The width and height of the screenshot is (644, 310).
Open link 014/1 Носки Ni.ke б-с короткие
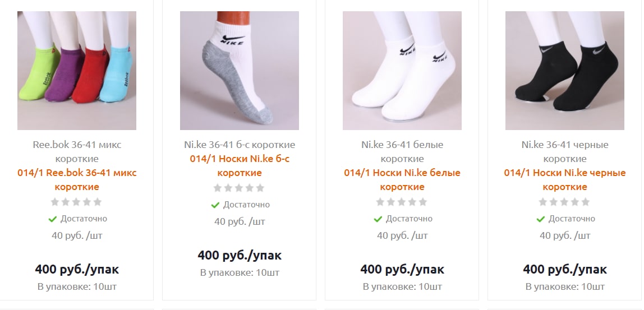[240, 166]
